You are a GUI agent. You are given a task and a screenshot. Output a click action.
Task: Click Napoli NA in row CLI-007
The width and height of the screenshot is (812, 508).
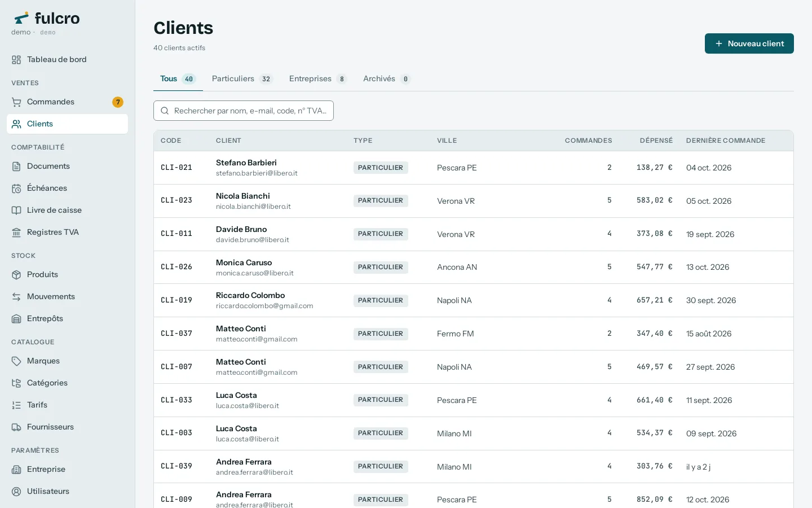(454, 367)
